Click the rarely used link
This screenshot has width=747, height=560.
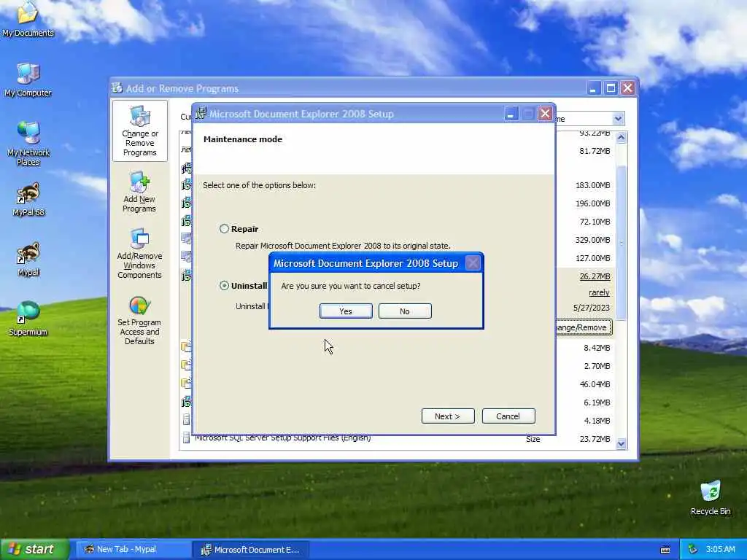pyautogui.click(x=599, y=292)
